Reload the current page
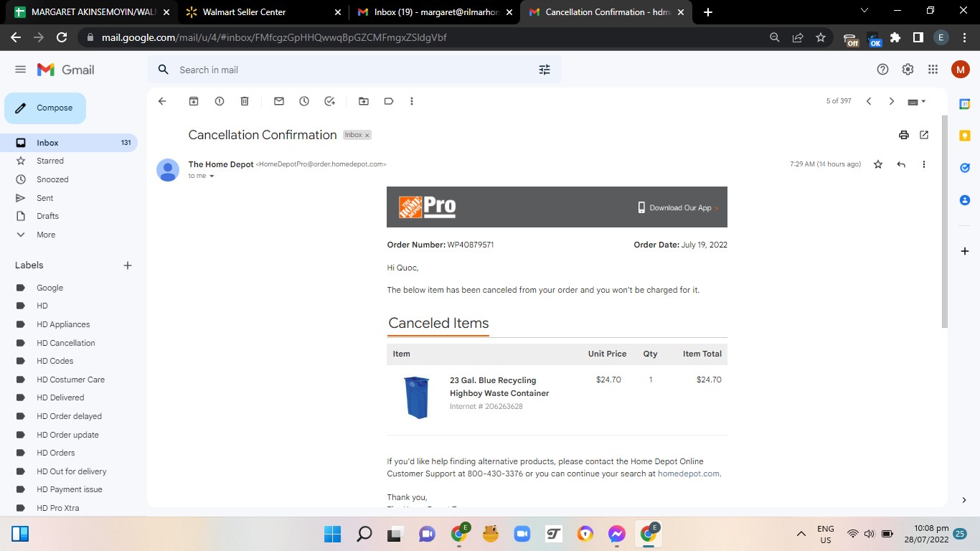This screenshot has height=551, width=980. tap(62, 37)
